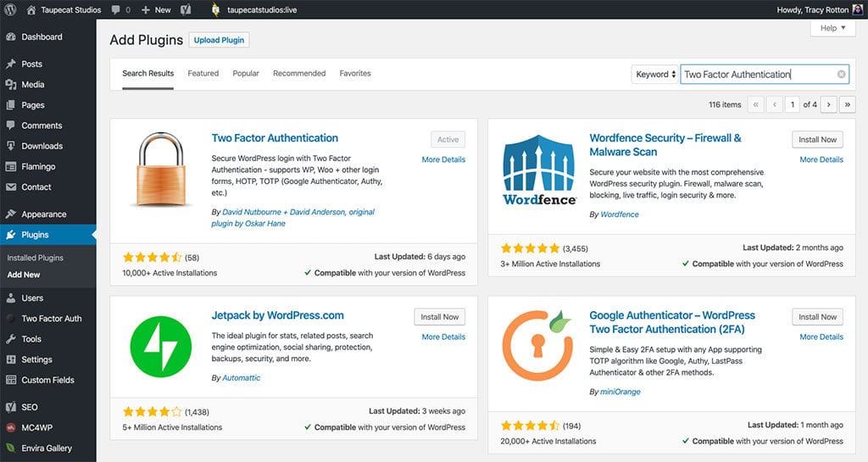
Task: Click the Wordfence logo thumbnail
Action: pos(539,170)
